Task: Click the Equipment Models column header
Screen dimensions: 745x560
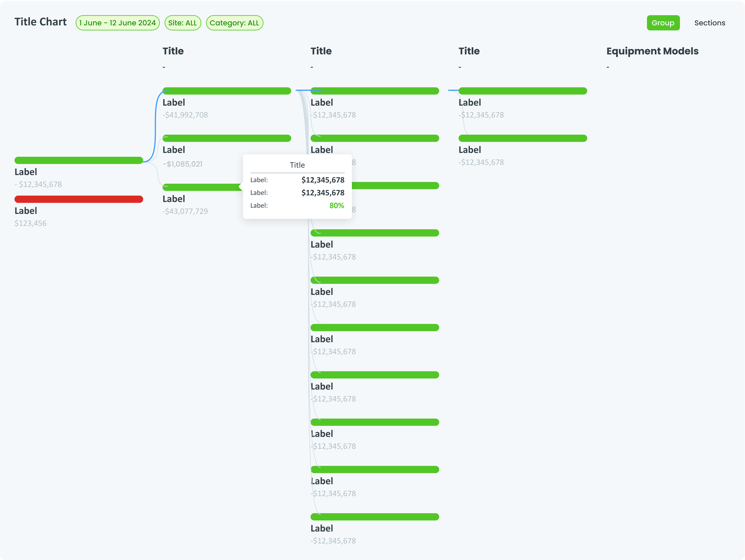Action: [x=652, y=51]
